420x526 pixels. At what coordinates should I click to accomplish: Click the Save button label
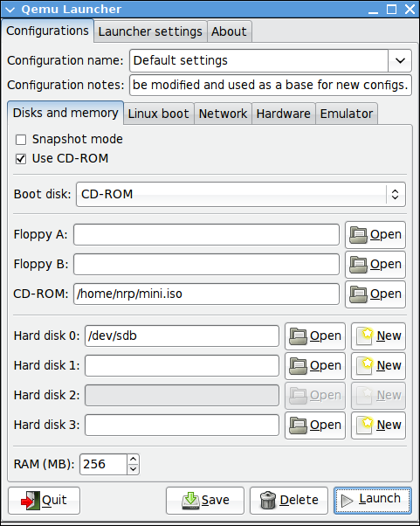coord(216,501)
